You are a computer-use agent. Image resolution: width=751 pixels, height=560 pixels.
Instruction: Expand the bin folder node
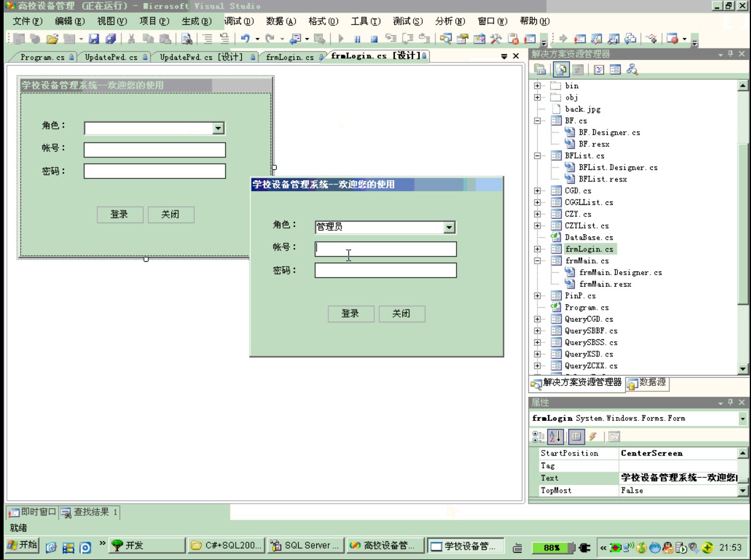click(x=537, y=86)
